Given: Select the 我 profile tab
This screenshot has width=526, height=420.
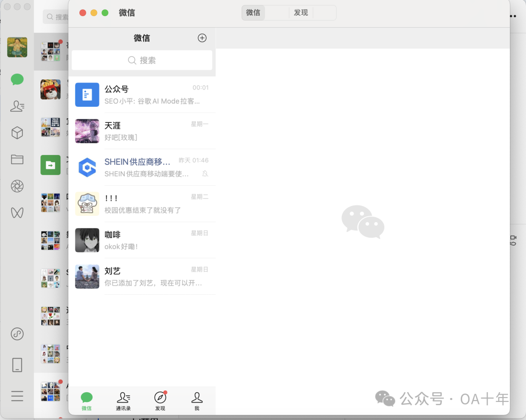Looking at the screenshot, I should 197,401.
